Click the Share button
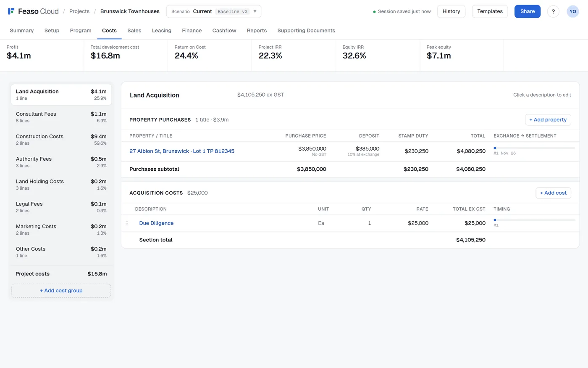 (x=528, y=11)
